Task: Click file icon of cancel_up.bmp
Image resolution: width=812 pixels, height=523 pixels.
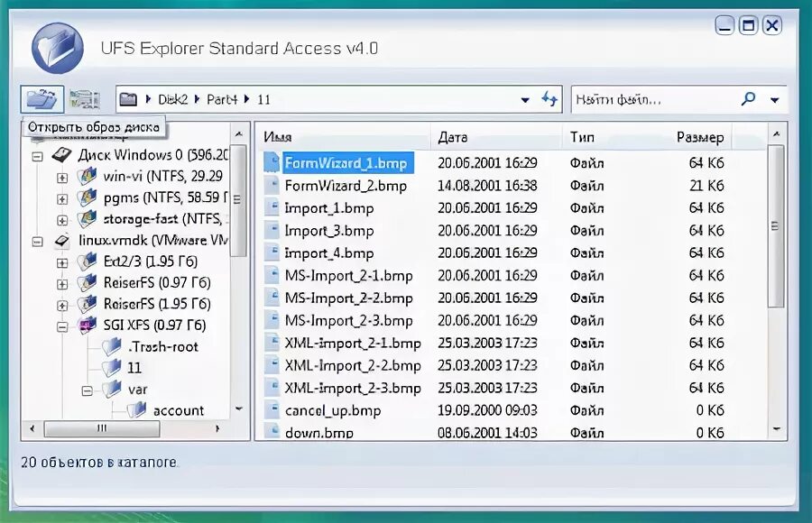Action: click(272, 410)
